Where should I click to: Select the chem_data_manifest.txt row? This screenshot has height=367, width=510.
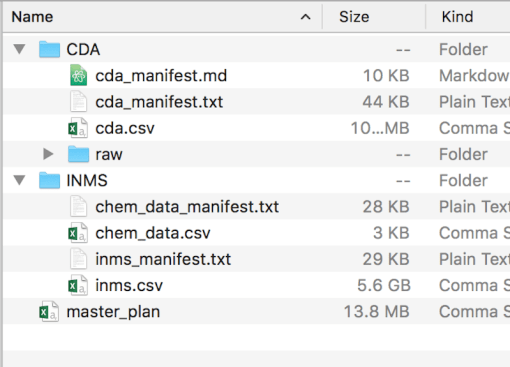pyautogui.click(x=255, y=207)
